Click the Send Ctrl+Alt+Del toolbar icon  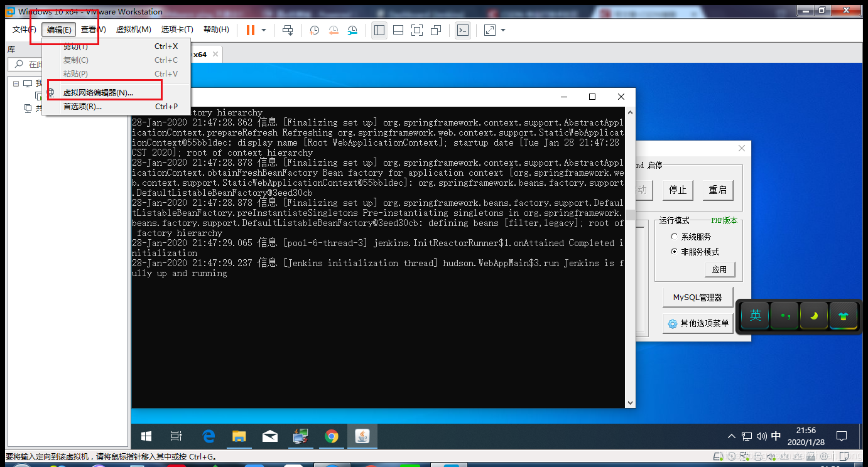tap(288, 30)
